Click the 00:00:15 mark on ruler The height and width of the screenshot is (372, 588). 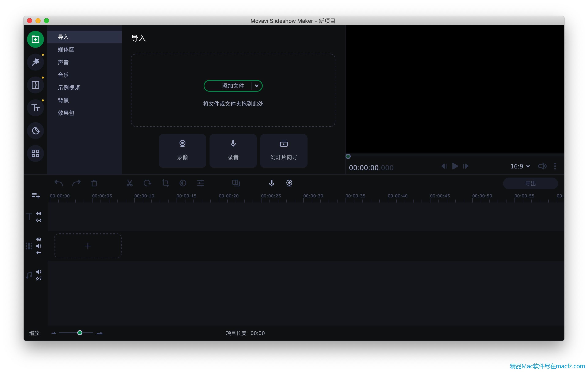186,196
